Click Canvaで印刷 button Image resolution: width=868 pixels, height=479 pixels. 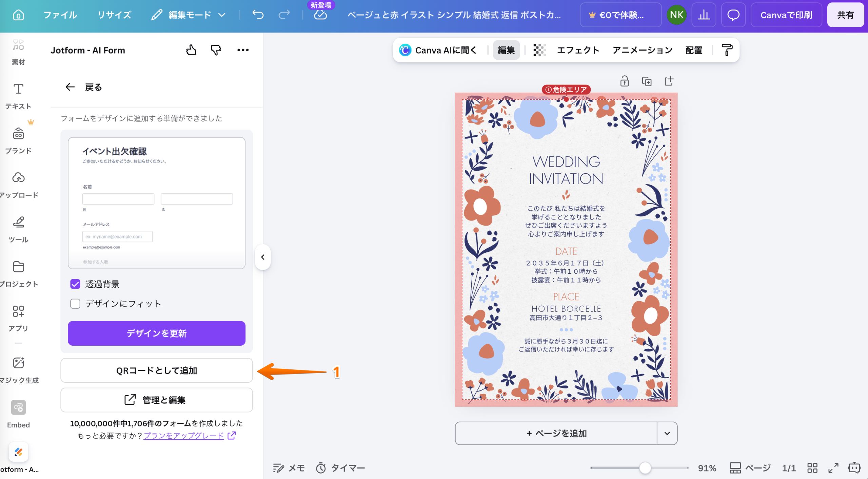point(786,15)
